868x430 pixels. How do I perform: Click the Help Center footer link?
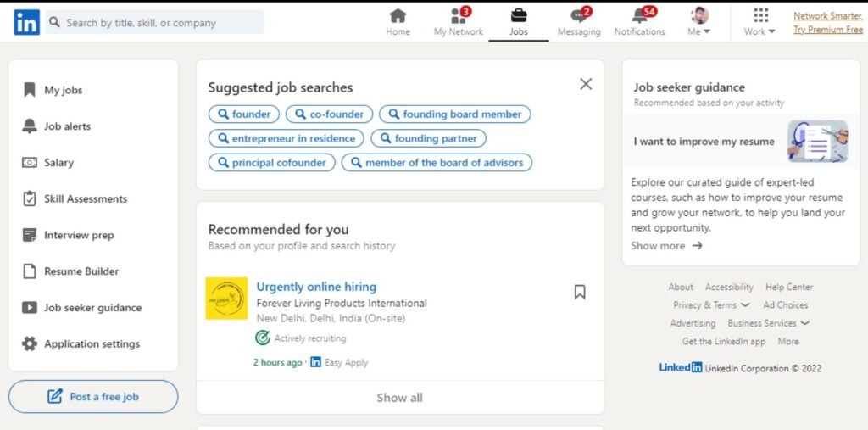point(789,287)
